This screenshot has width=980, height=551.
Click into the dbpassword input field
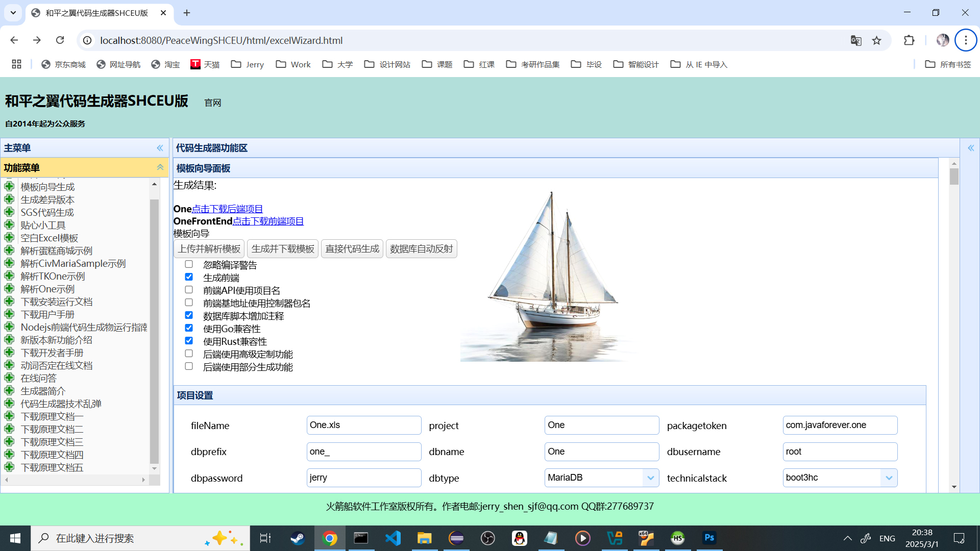(363, 478)
